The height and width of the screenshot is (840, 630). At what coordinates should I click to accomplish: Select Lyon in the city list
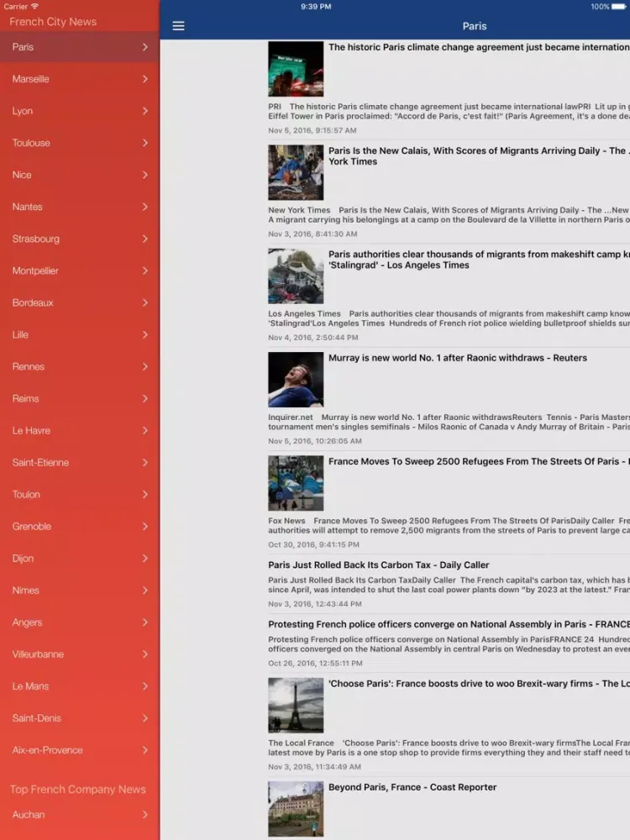80,111
